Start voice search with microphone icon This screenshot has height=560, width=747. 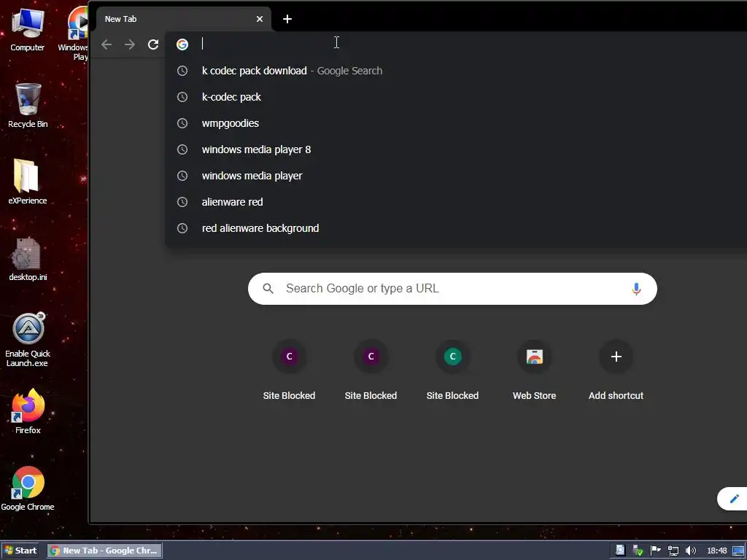pos(636,289)
